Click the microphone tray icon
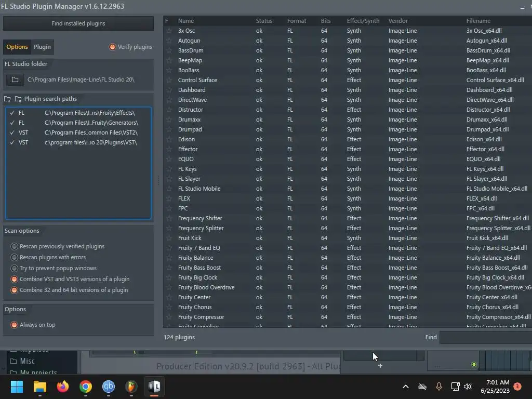 click(x=438, y=387)
